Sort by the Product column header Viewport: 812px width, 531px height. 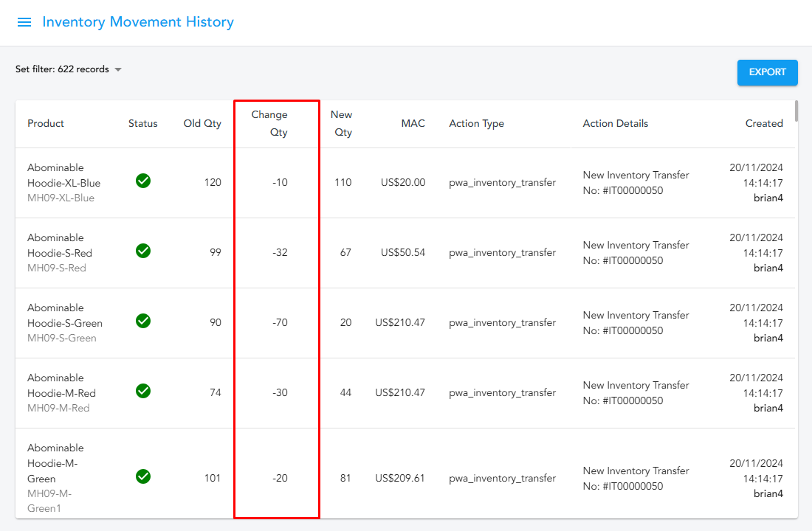pyautogui.click(x=46, y=123)
